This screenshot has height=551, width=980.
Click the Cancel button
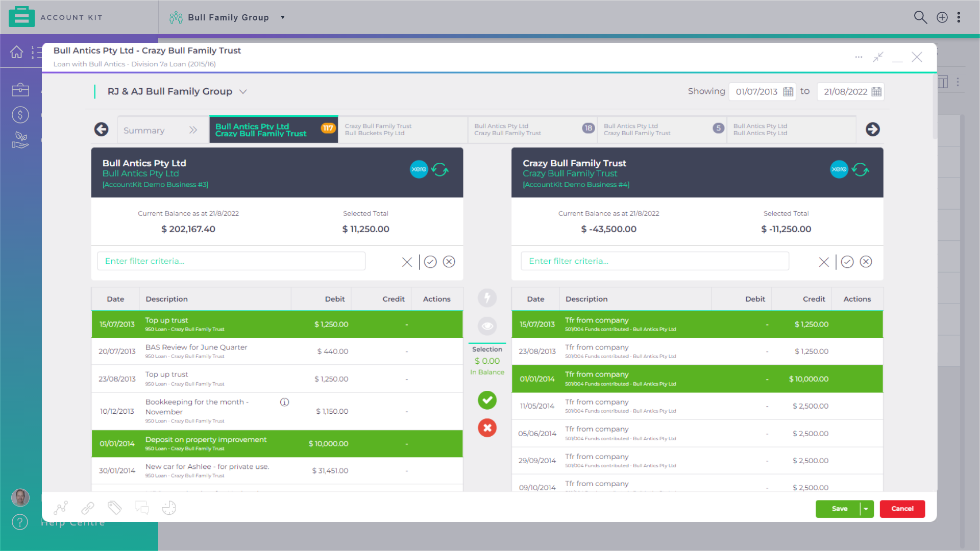point(902,509)
